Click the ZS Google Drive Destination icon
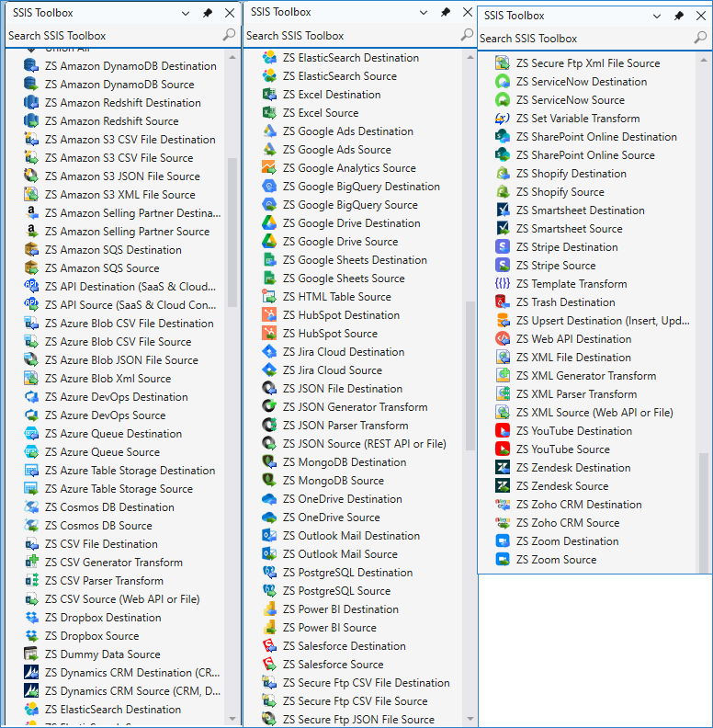713x728 pixels. tap(269, 223)
